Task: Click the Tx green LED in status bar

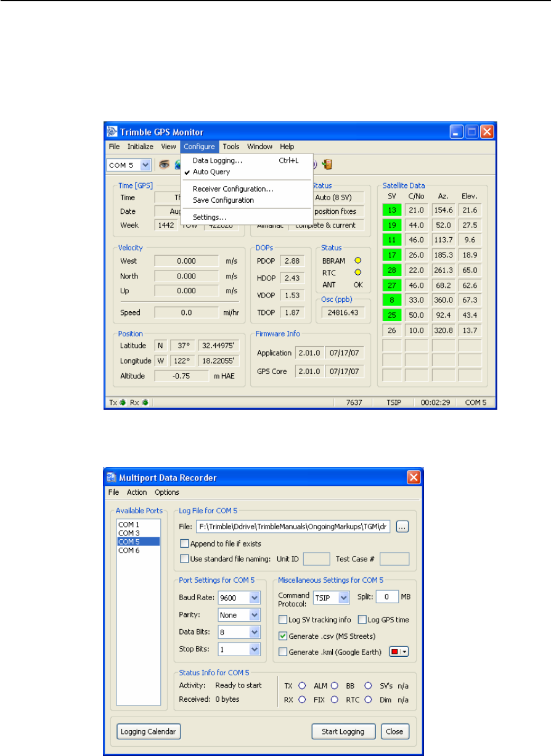Action: (x=123, y=403)
